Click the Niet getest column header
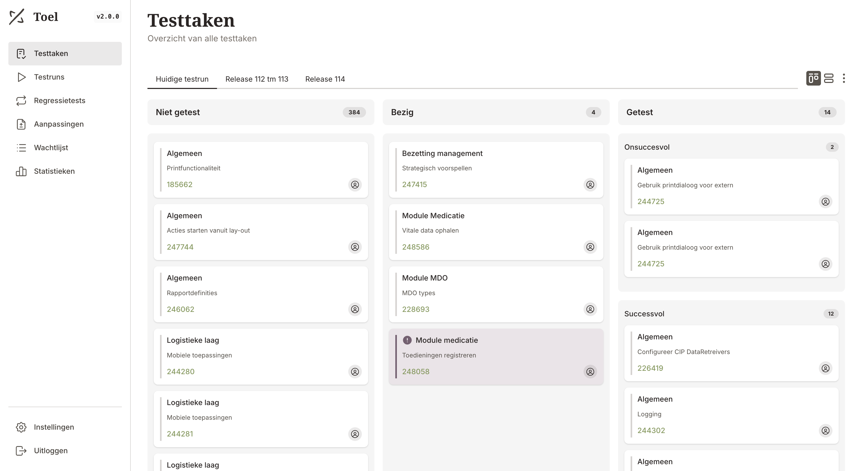The image size is (868, 471). 261,112
